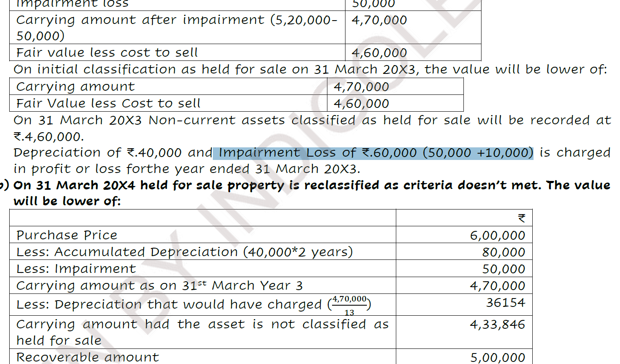Image resolution: width=620 pixels, height=364 pixels.
Task: Click the bold On 31 March 20X4 heading
Action: [311, 186]
